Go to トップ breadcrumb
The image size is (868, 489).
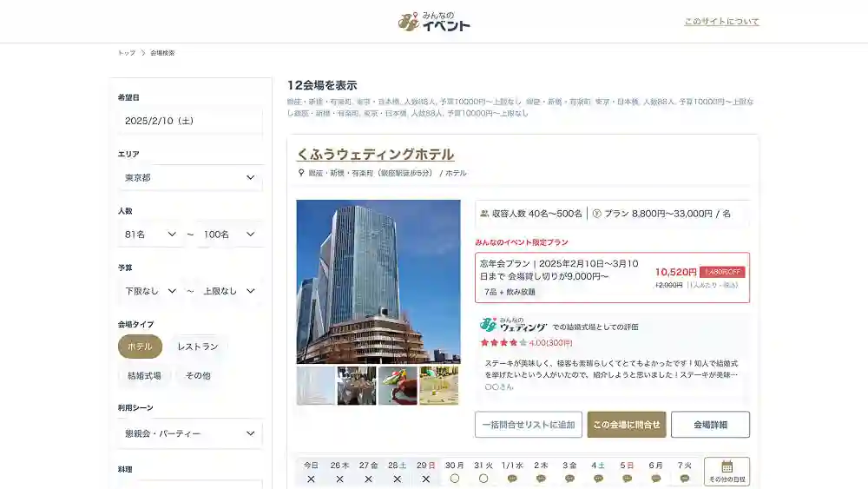(x=127, y=53)
